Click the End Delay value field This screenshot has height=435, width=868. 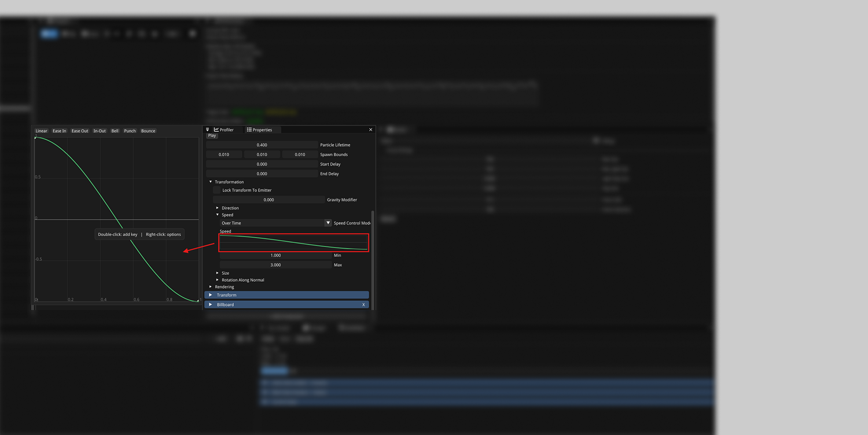point(262,174)
